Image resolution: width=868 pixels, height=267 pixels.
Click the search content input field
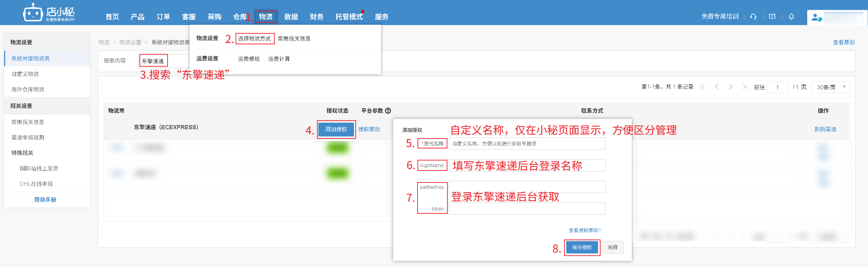164,61
